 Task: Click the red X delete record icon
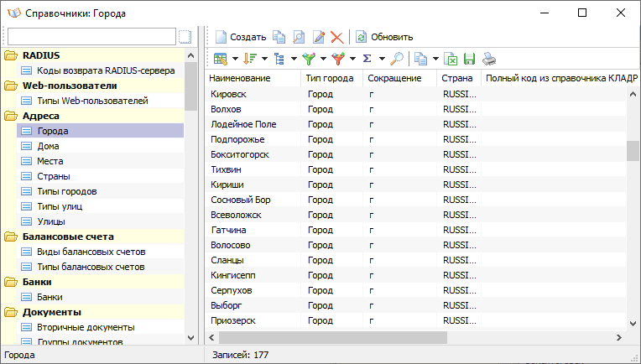coord(336,37)
